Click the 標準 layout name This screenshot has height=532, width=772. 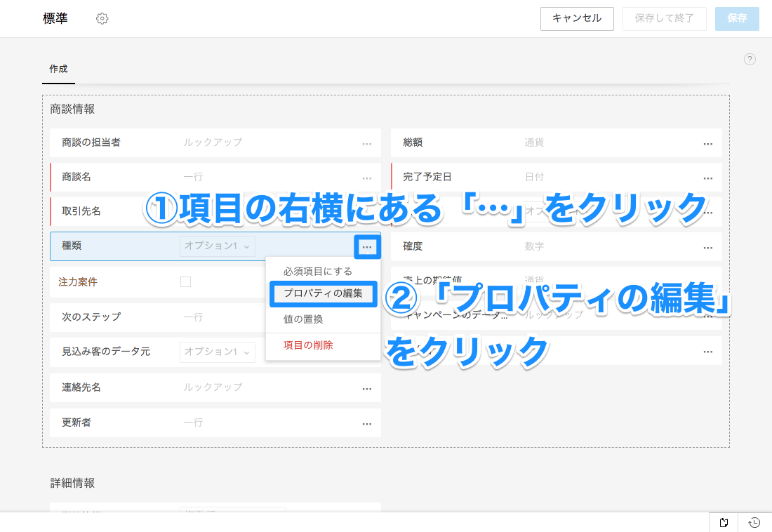click(55, 19)
